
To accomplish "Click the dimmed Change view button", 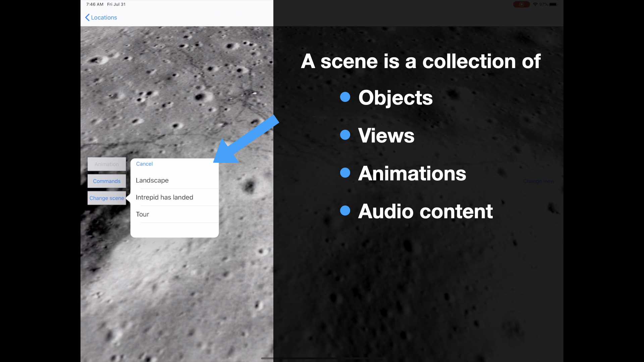I will (538, 181).
